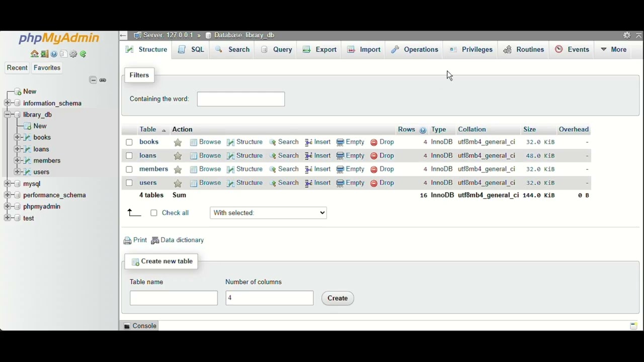Click the Number of columns field
The width and height of the screenshot is (644, 362).
269,298
